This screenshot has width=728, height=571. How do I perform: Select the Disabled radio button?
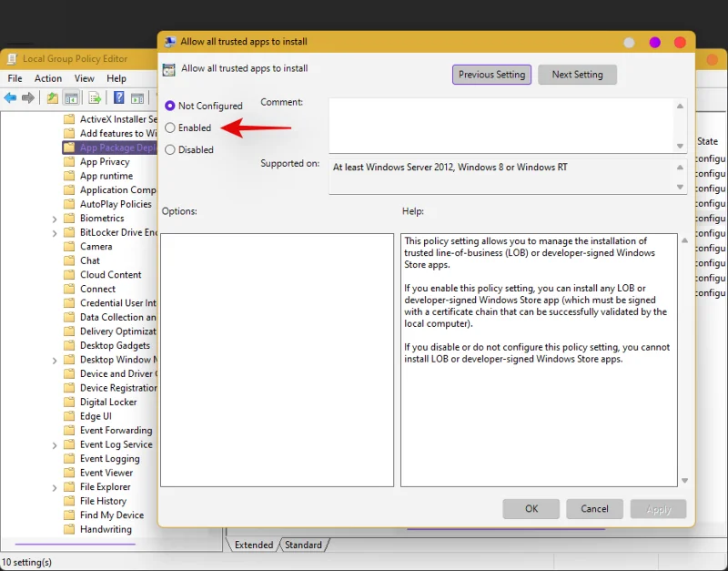tap(170, 150)
